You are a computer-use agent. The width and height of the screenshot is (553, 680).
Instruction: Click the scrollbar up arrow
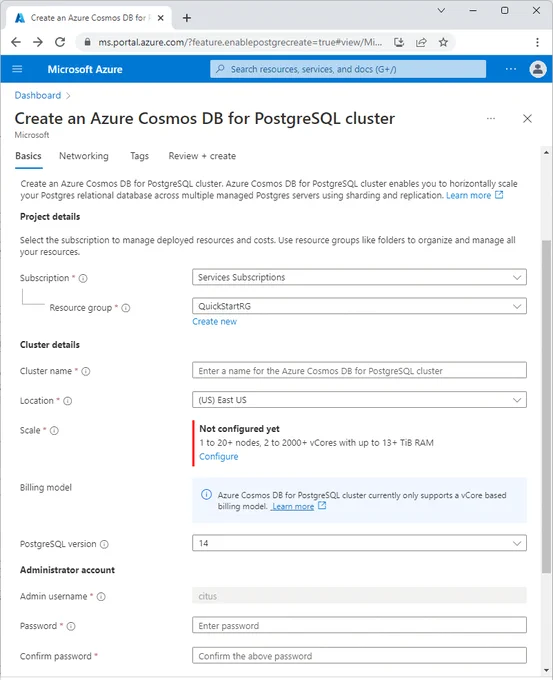(x=546, y=152)
